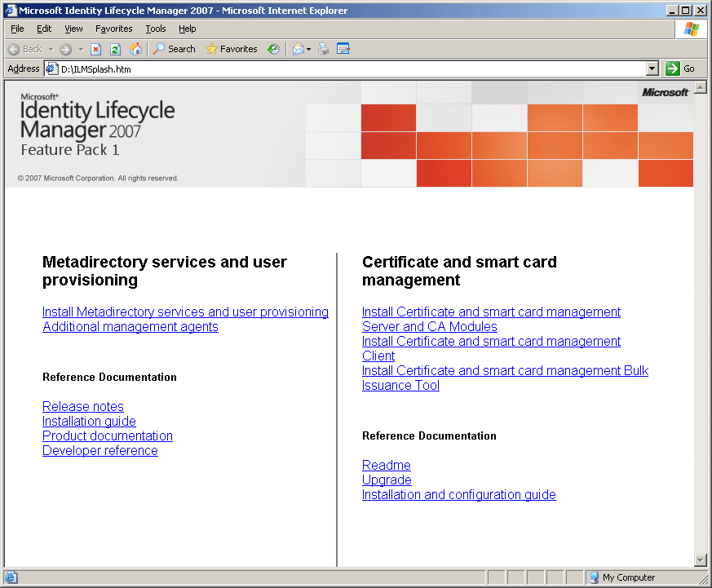Go to Home page icon
The height and width of the screenshot is (588, 712).
(x=135, y=49)
